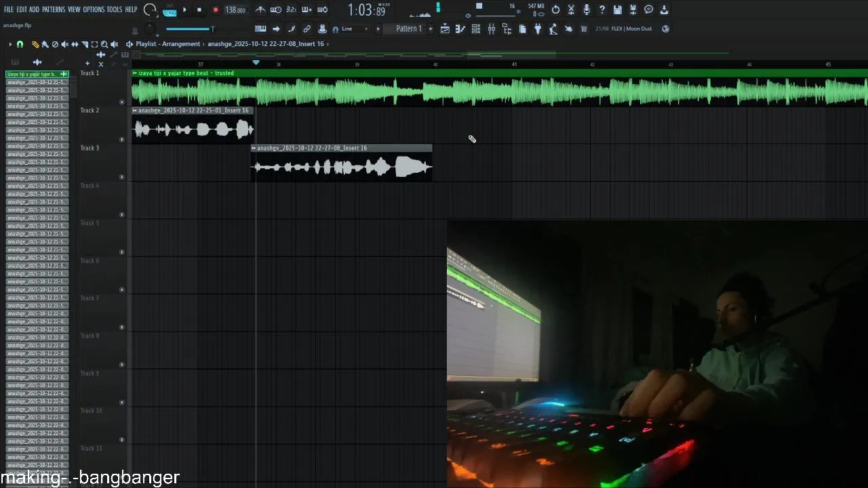Select the Mute tool in playlist
The image size is (868, 488).
coord(64,44)
